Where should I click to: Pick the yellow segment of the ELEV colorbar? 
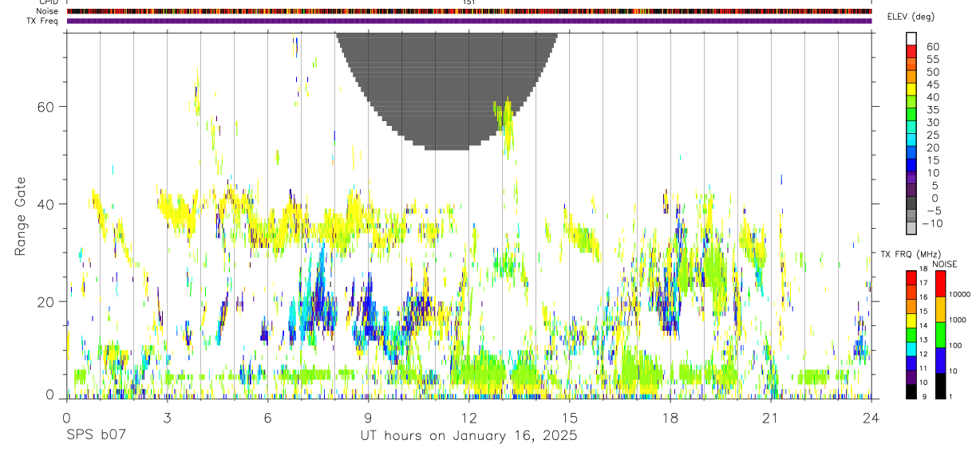click(x=911, y=90)
